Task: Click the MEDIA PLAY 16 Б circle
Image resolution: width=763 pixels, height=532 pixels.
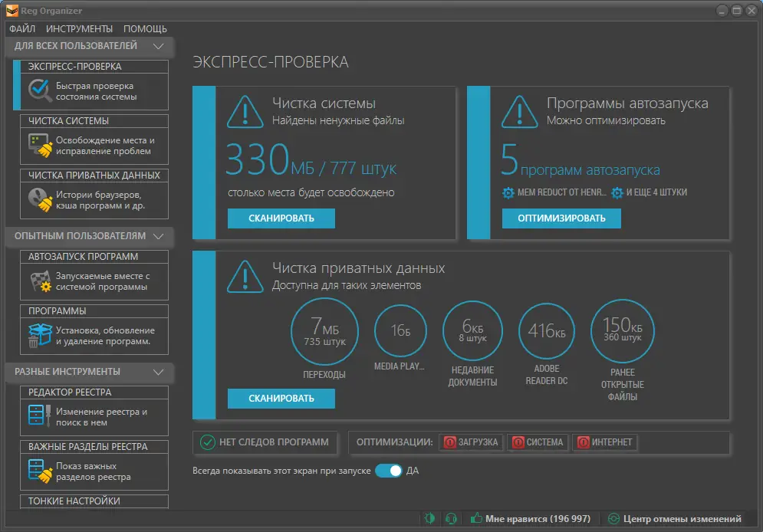Action: 400,330
